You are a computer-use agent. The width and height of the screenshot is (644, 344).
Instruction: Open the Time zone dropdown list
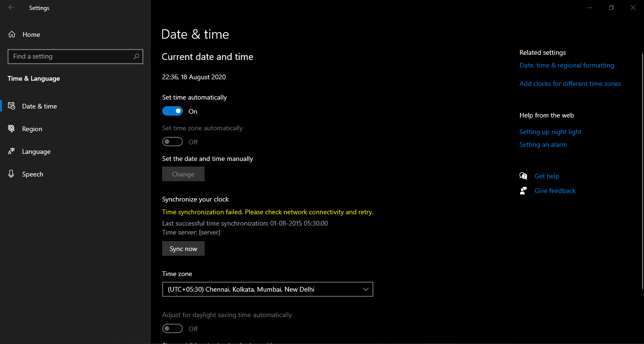coord(268,289)
